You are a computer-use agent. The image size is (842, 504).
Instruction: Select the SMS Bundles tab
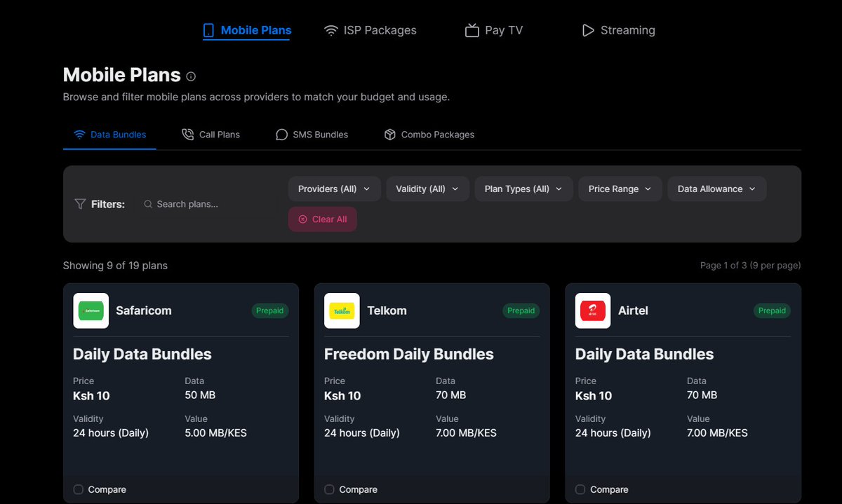(312, 135)
